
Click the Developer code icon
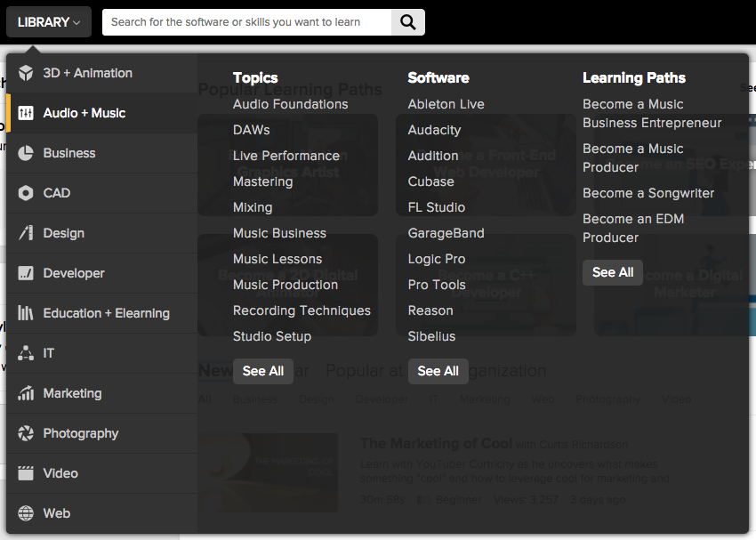tap(26, 273)
